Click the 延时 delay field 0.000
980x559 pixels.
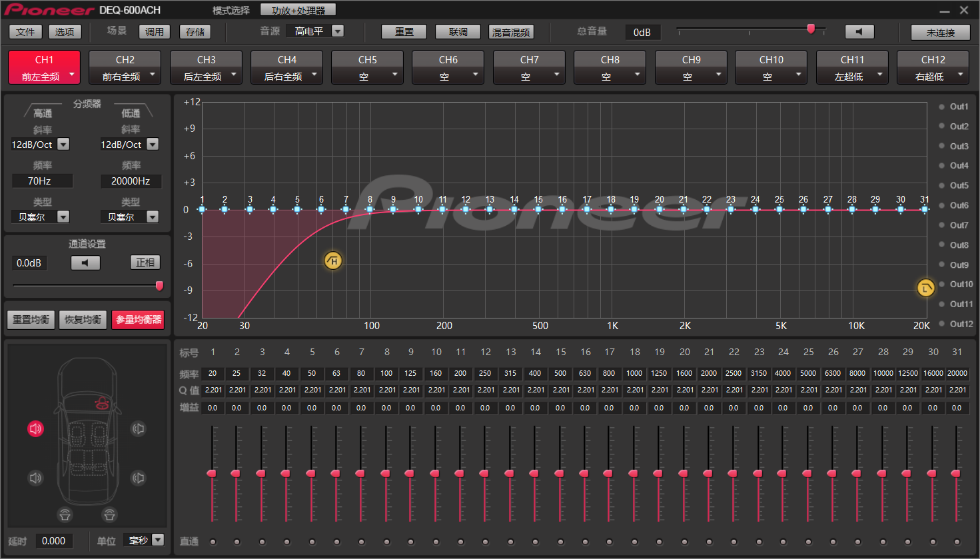click(53, 541)
